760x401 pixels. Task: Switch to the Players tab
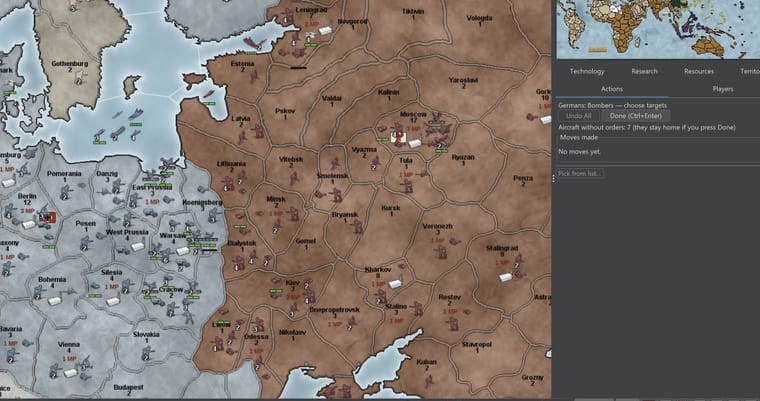pos(723,89)
